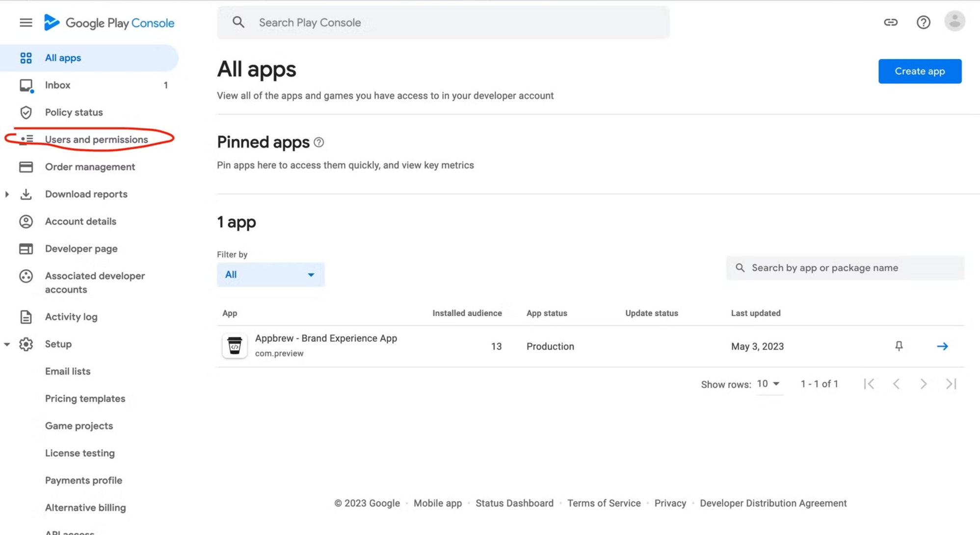Click the Associated developer accounts icon
Viewport: 980px width, 535px height.
(26, 276)
